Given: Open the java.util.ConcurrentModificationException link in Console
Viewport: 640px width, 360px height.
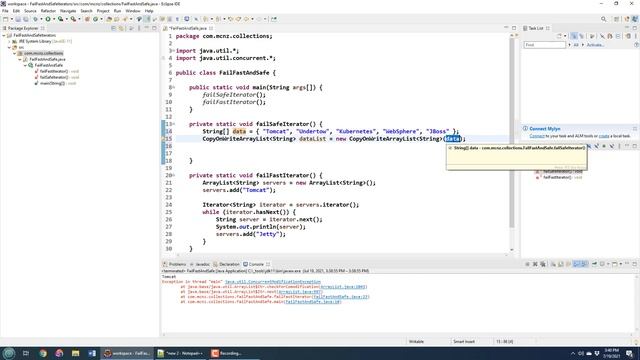Looking at the screenshot, I should 273,282.
